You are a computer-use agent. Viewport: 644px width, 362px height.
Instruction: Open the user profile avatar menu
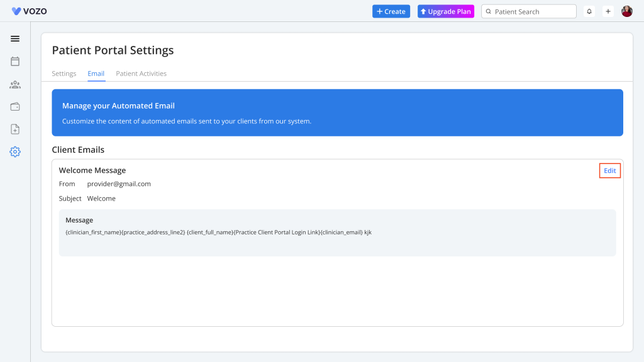point(627,11)
